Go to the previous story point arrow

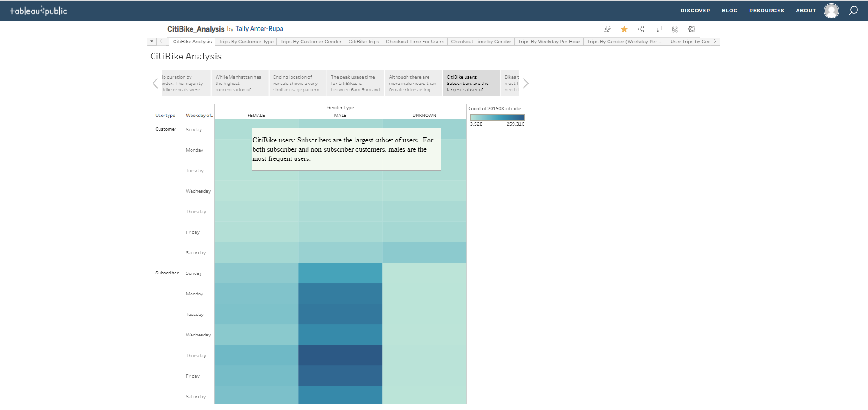155,83
